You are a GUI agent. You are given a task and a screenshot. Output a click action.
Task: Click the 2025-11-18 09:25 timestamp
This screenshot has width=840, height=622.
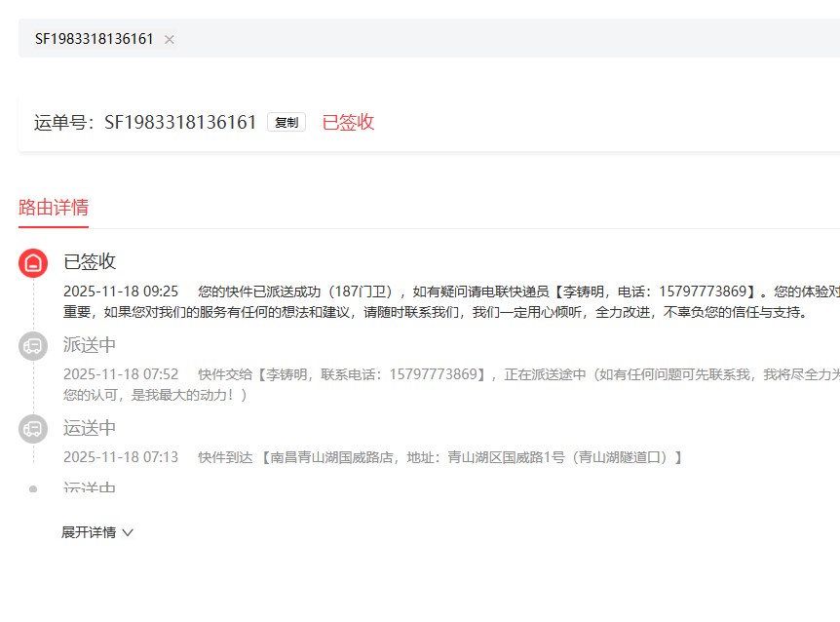coord(121,291)
